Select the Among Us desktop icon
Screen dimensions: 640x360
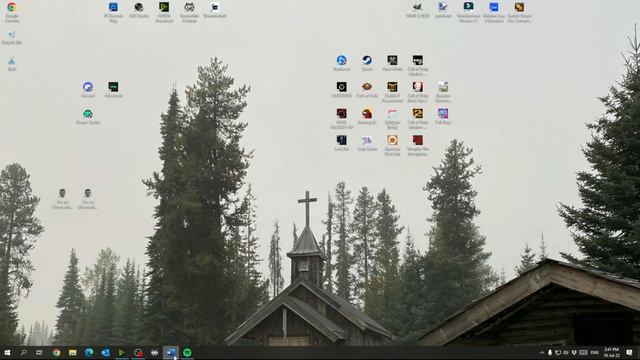367,116
